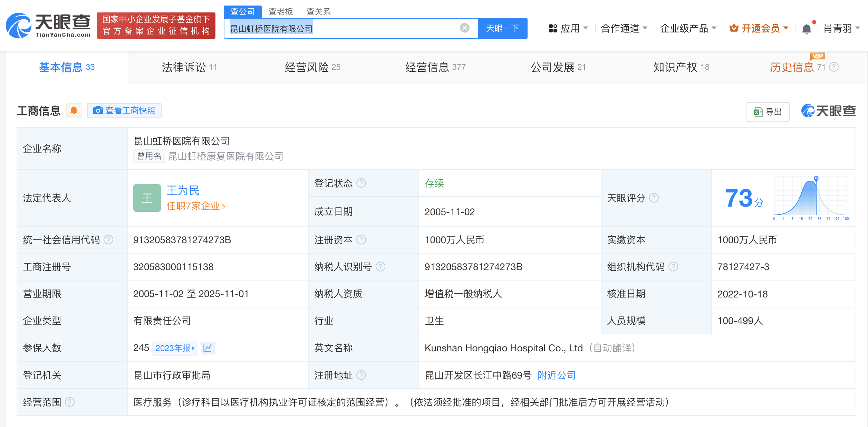Open legal representative 王为民 link

point(183,190)
